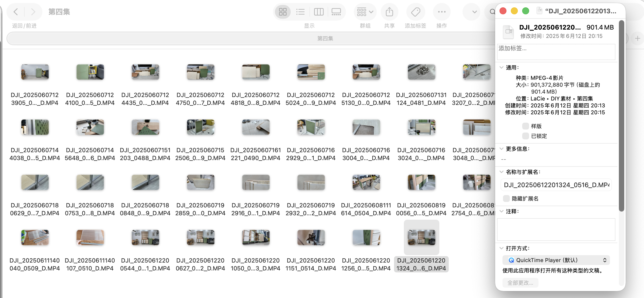The width and height of the screenshot is (644, 298).
Task: Click the 全部更改 button
Action: [520, 283]
